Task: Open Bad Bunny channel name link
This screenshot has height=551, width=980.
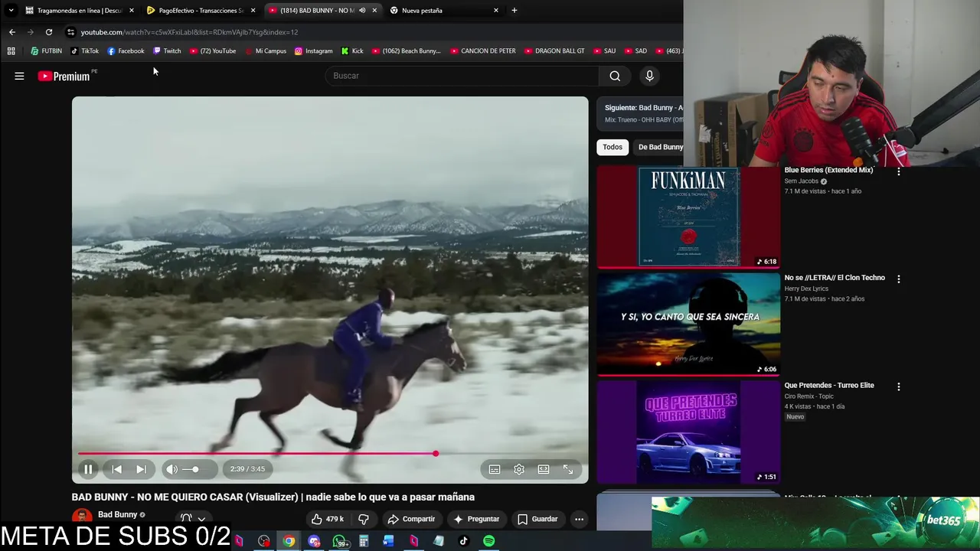Action: [x=117, y=514]
